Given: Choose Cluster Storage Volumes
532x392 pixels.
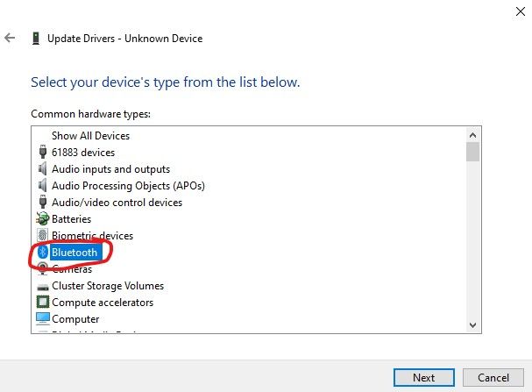Looking at the screenshot, I should pos(108,286).
